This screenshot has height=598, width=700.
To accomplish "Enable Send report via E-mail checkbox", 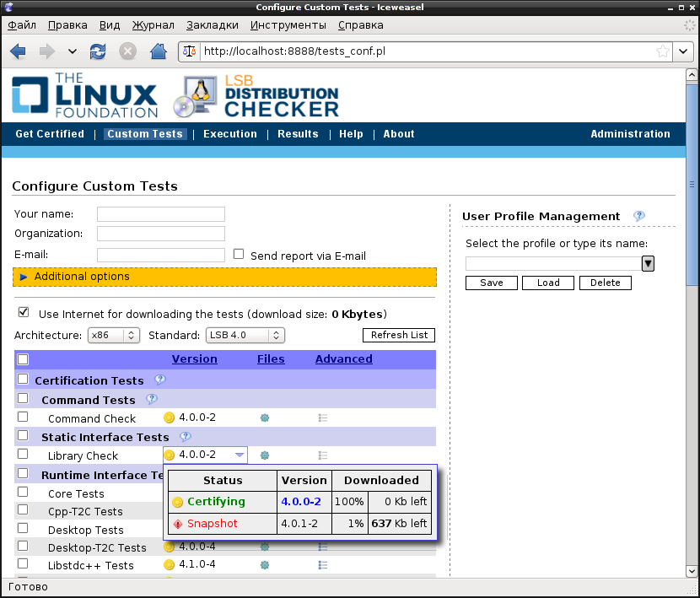I will pos(239,254).
